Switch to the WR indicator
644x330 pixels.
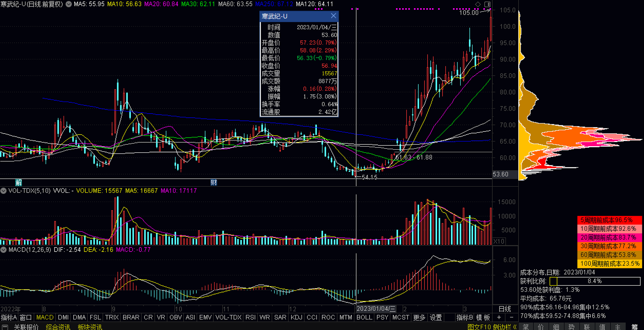[264, 317]
